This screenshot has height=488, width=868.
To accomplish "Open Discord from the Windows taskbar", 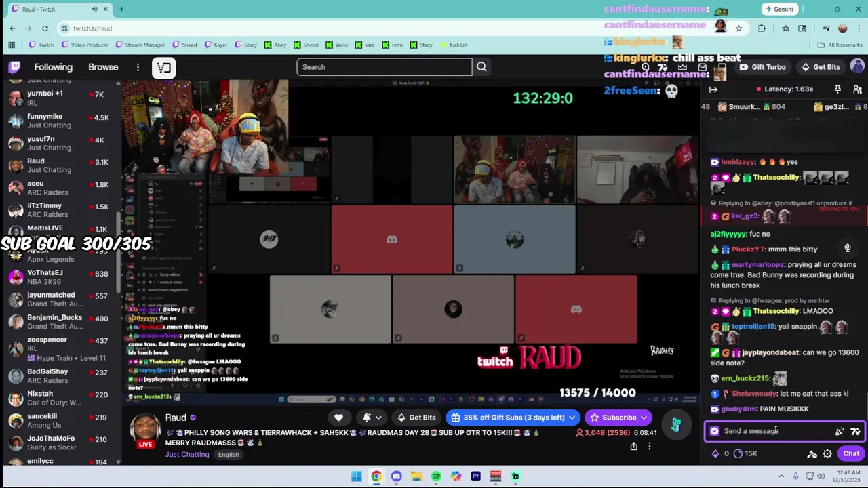I will point(396,476).
